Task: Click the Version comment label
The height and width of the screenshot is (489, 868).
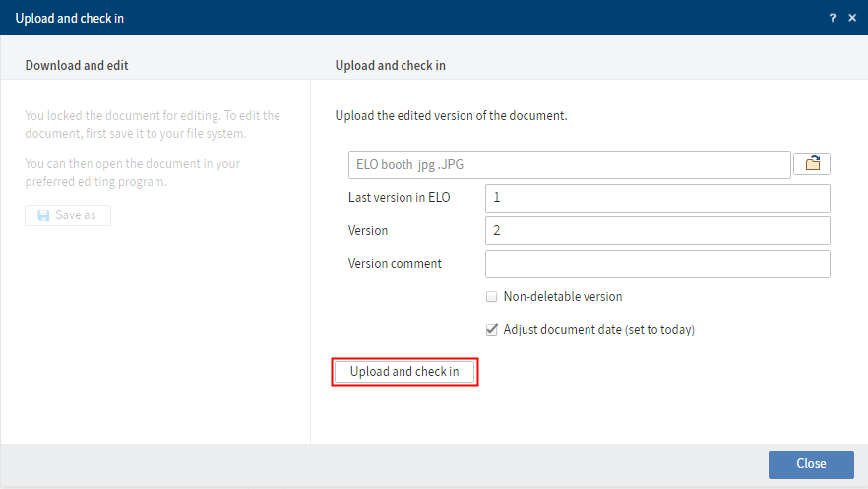Action: [395, 264]
